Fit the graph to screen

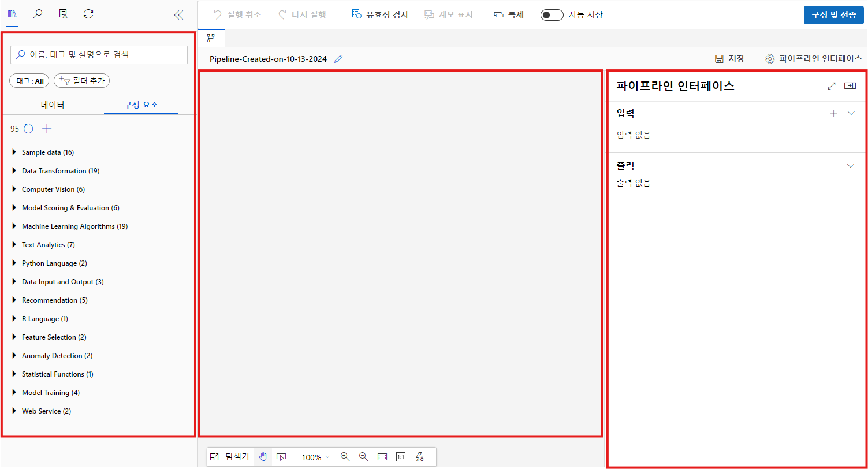[382, 457]
